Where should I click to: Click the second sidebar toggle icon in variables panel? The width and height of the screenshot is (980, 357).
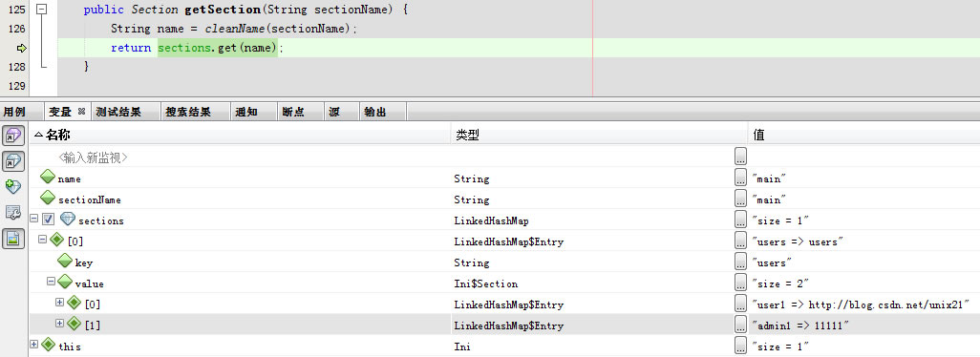click(x=13, y=161)
